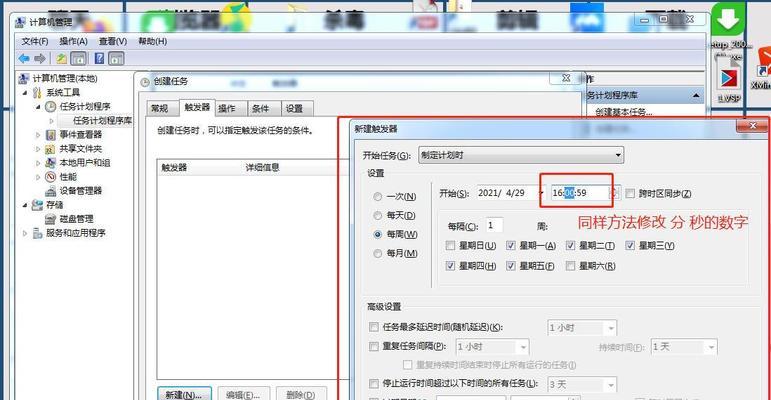Enable 停止运行时间超过以下时间的所有任务 checkbox
Viewport: 771px width, 400px height.
(374, 383)
